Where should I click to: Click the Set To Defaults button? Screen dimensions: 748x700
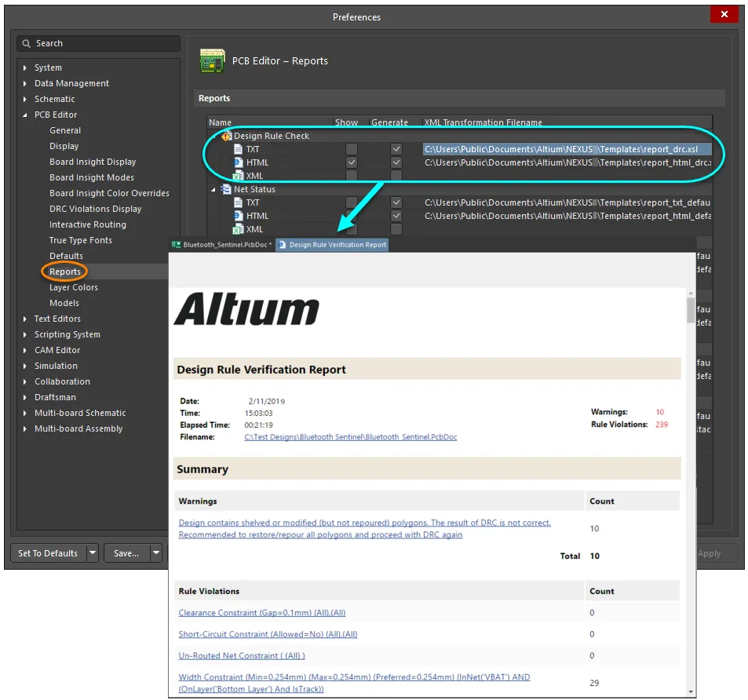[x=49, y=553]
